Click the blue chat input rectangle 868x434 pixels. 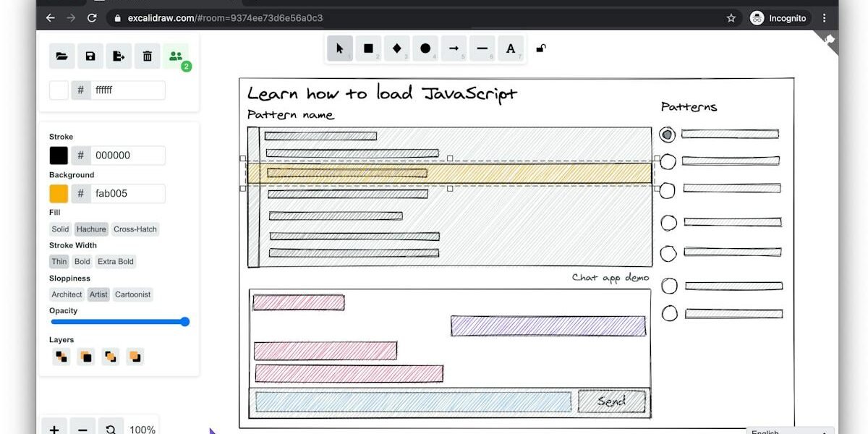413,402
